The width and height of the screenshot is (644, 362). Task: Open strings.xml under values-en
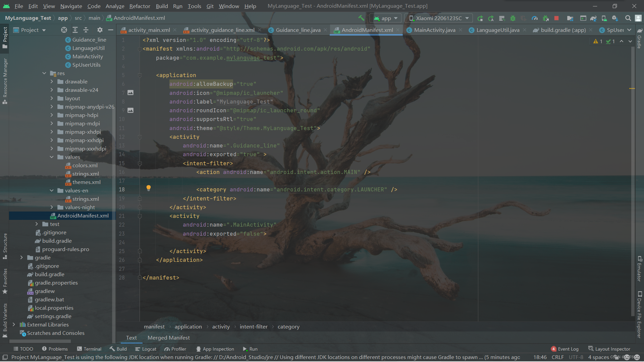(85, 199)
